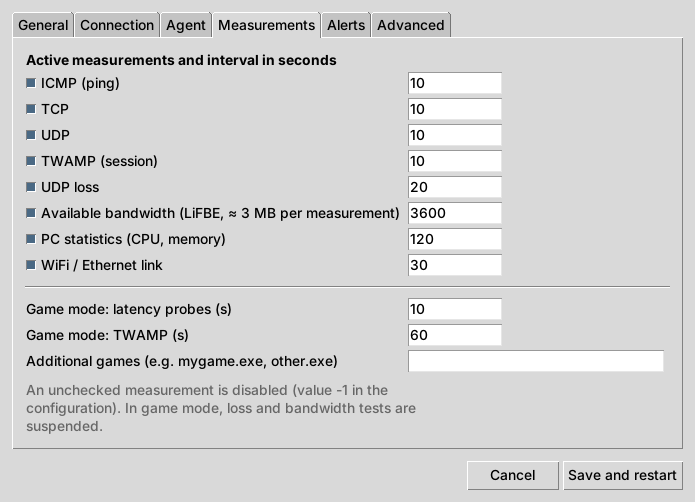This screenshot has height=502, width=695.
Task: Toggle PC statistics (CPU, memory) checkbox
Action: pos(31,239)
